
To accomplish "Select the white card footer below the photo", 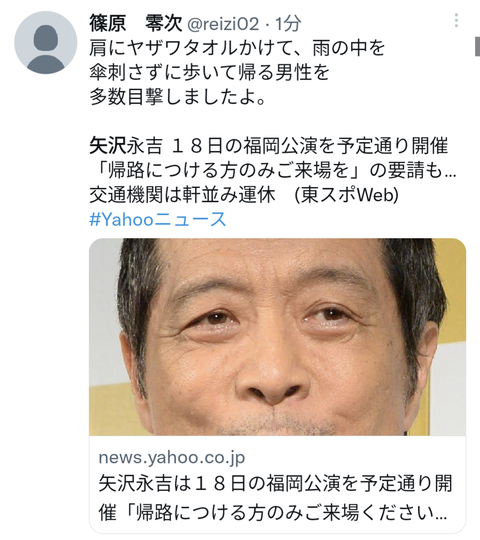I will pos(278,485).
